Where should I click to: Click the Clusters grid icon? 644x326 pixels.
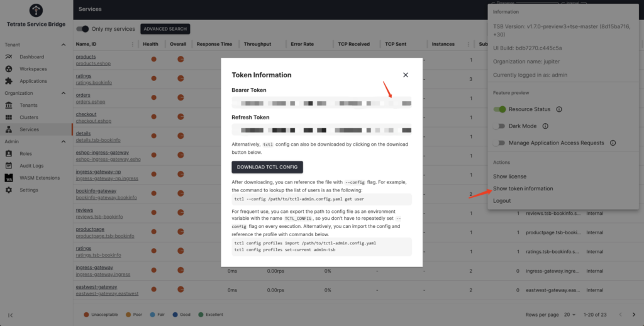(x=9, y=117)
